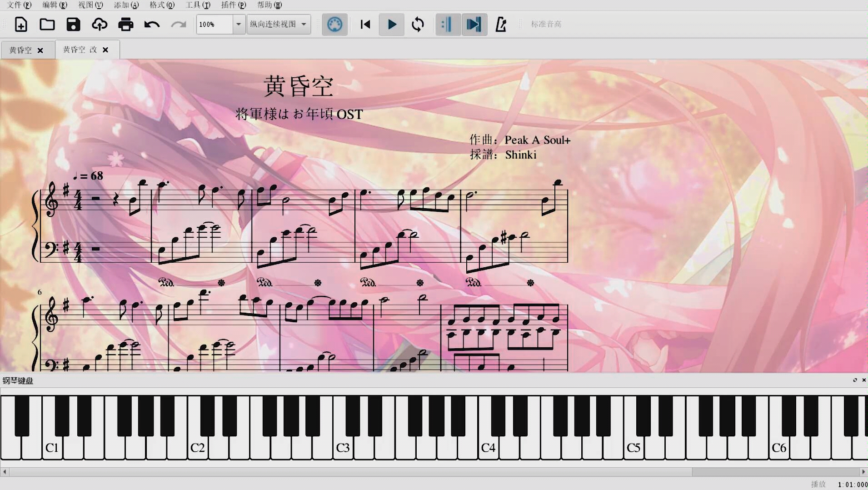868x490 pixels.
Task: Open the 编辑(E) menu
Action: tap(55, 5)
